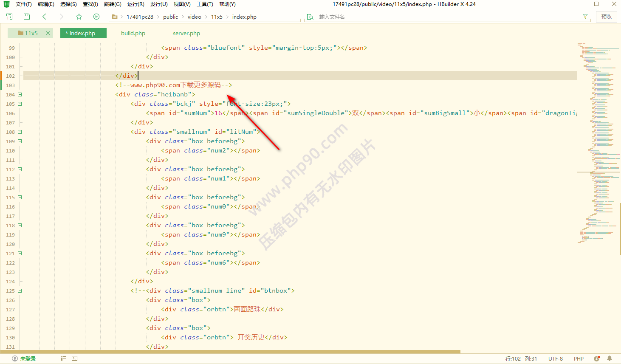The height and width of the screenshot is (364, 621).
Task: Toggle the fold marker at line 125
Action: 20,291
